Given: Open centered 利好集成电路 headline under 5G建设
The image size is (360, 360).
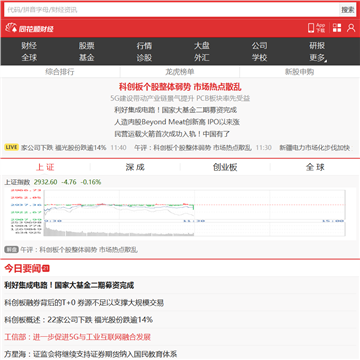Looking at the screenshot, I should click(175, 110).
